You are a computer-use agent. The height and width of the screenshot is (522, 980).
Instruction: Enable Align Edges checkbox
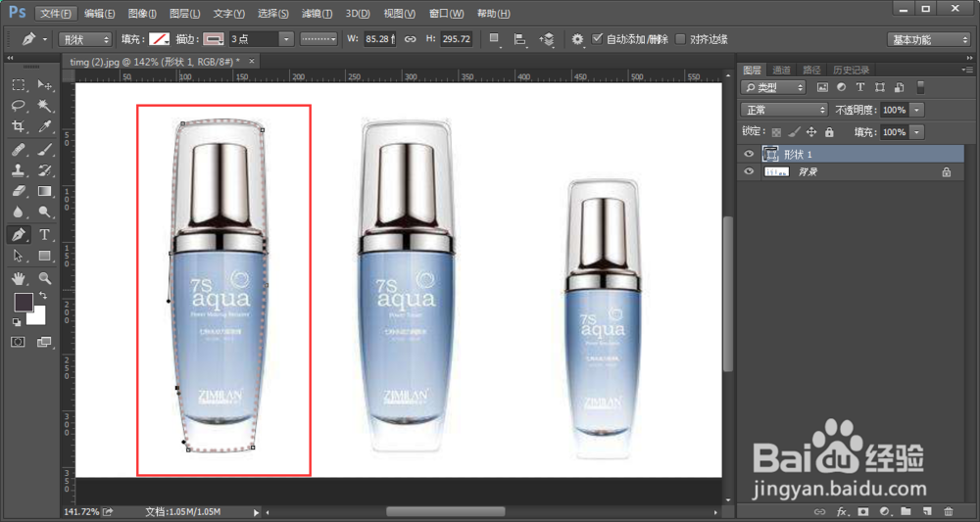point(681,39)
